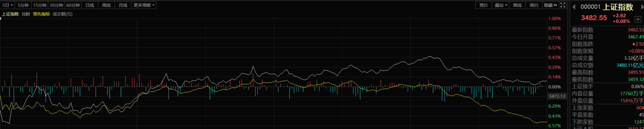The height and width of the screenshot is (129, 644).
Task: Activate the 画线 drawing tool button
Action: tap(517, 5)
